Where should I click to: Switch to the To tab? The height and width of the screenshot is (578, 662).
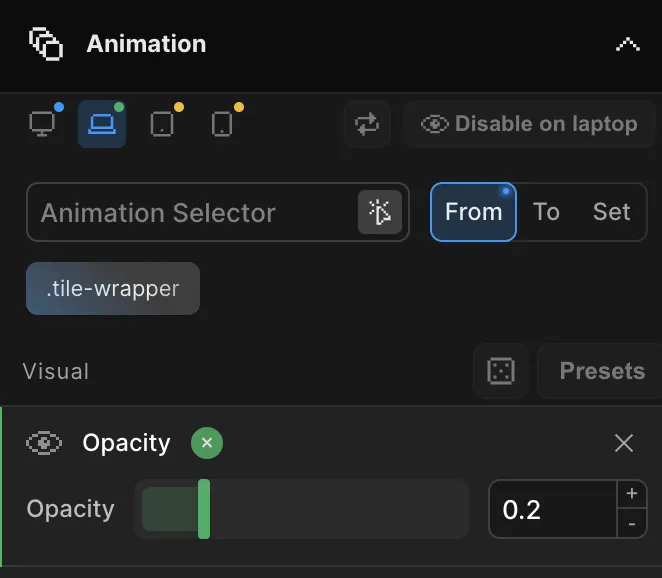tap(546, 212)
